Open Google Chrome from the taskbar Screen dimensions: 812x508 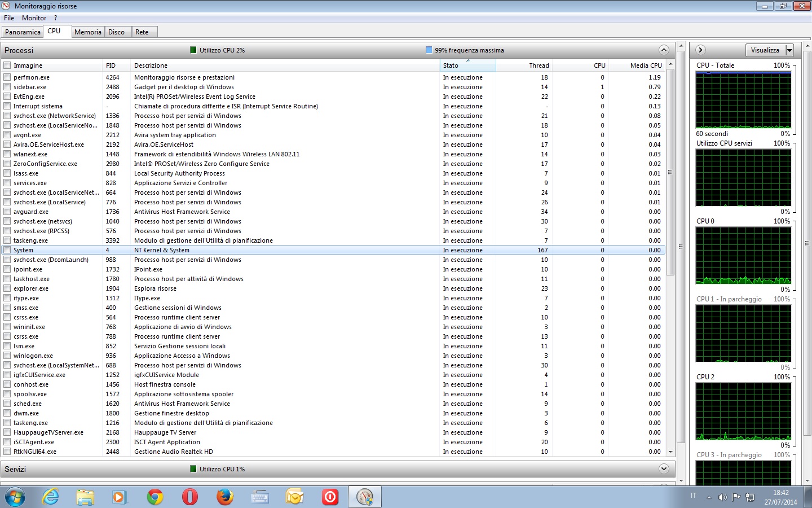point(155,497)
